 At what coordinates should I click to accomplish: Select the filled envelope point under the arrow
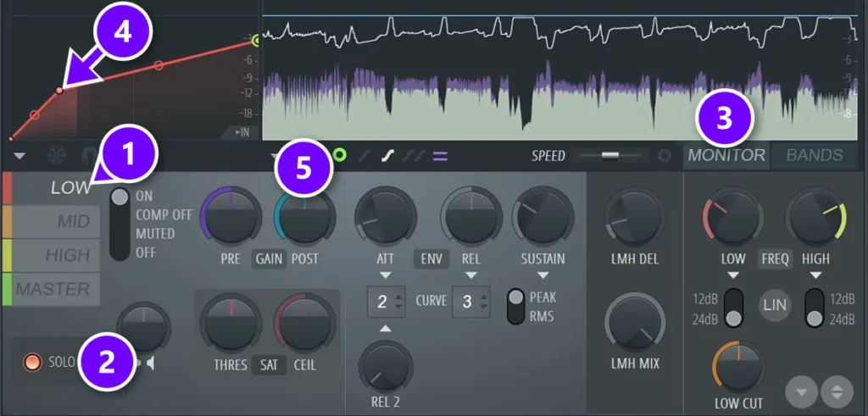[59, 90]
